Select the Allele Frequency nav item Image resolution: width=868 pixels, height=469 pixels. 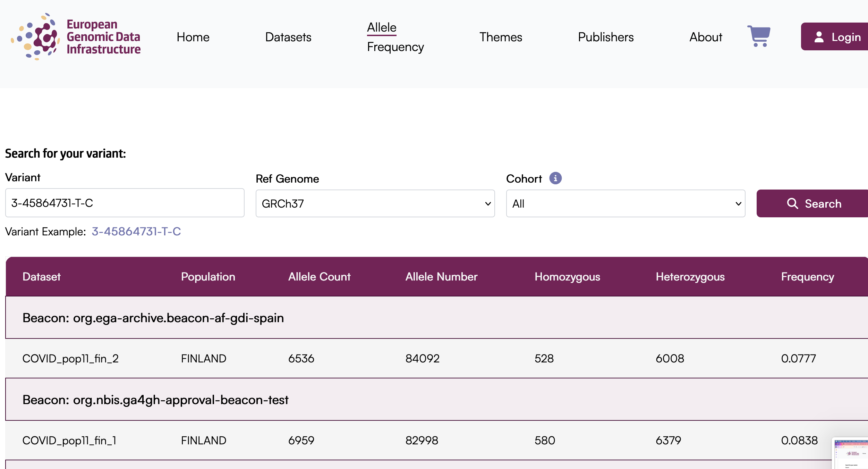(x=395, y=37)
